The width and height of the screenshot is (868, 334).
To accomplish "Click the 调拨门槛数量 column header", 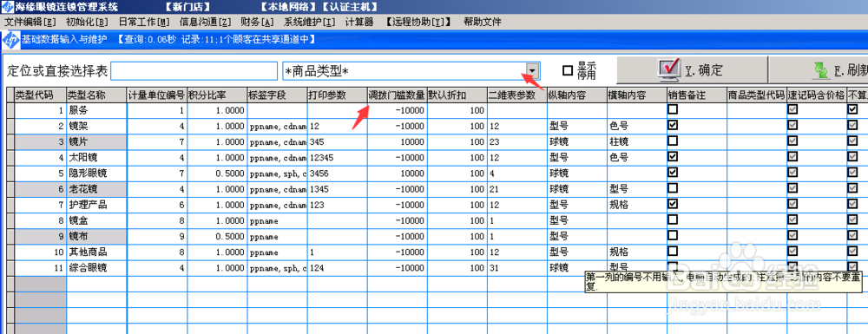I will pos(397,95).
